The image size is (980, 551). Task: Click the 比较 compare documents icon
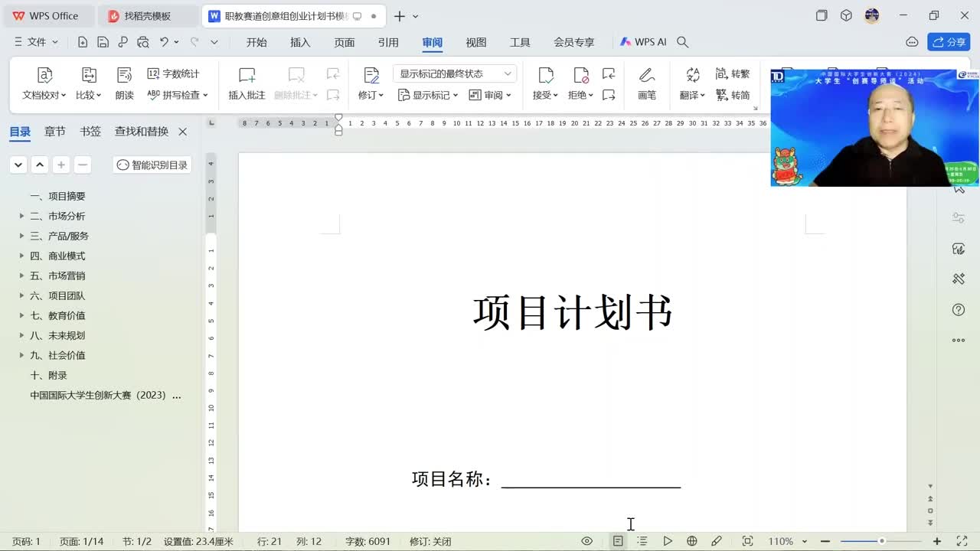coord(89,75)
